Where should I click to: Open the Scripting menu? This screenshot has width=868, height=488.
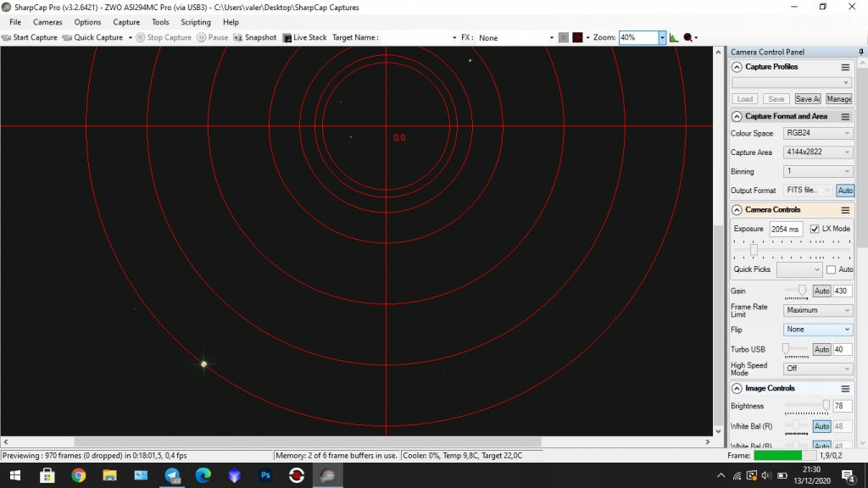(196, 22)
